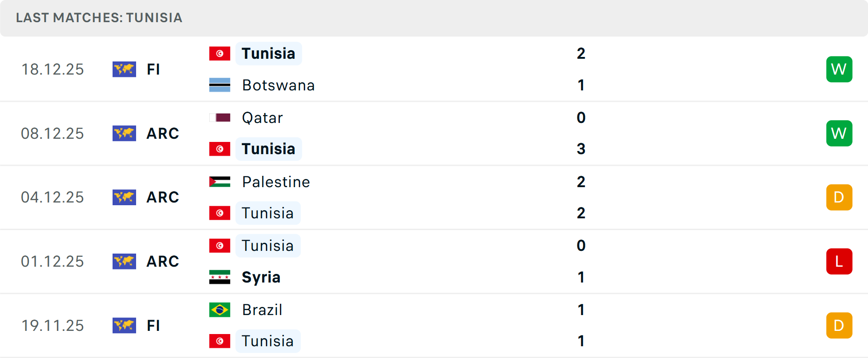Click the green W badge for the Botswana match

(839, 69)
